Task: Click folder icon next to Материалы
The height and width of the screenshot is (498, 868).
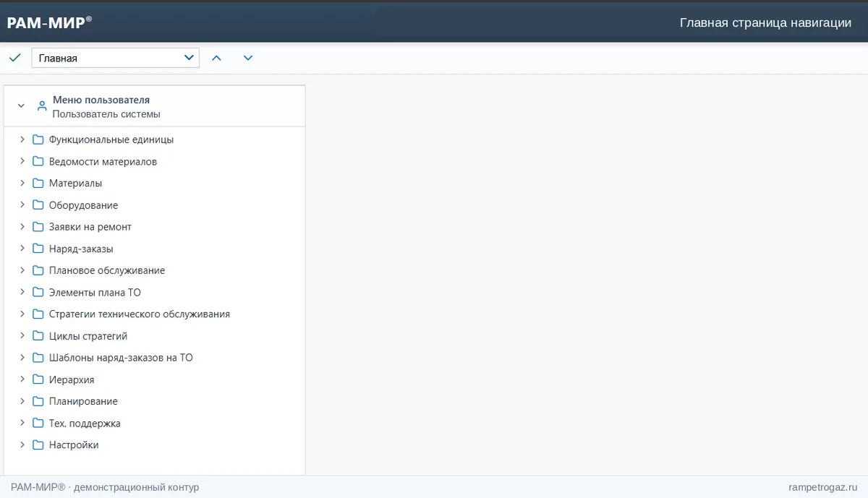Action: 38,183
